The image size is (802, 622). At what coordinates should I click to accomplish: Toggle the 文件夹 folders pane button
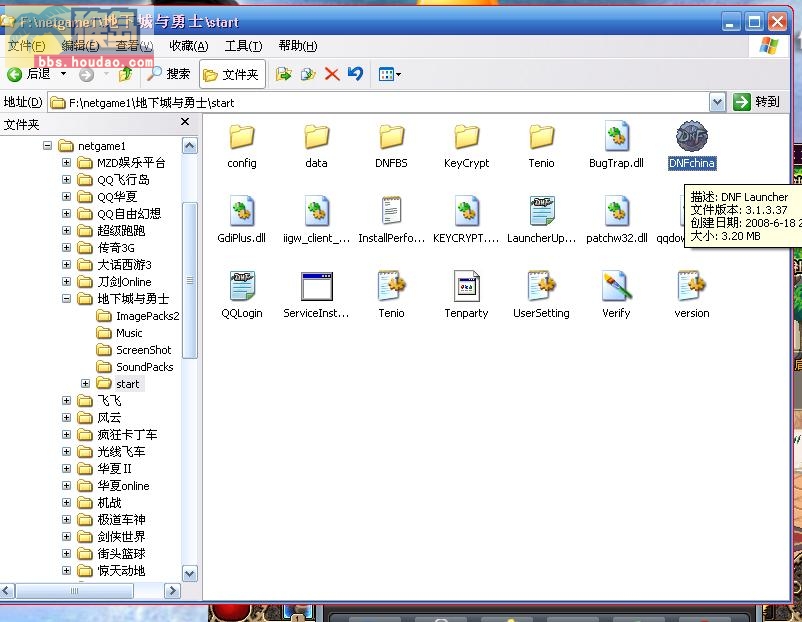coord(232,75)
